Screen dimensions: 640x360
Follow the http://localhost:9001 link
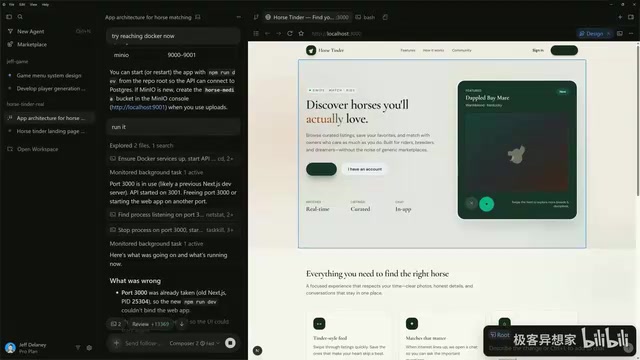[138, 107]
